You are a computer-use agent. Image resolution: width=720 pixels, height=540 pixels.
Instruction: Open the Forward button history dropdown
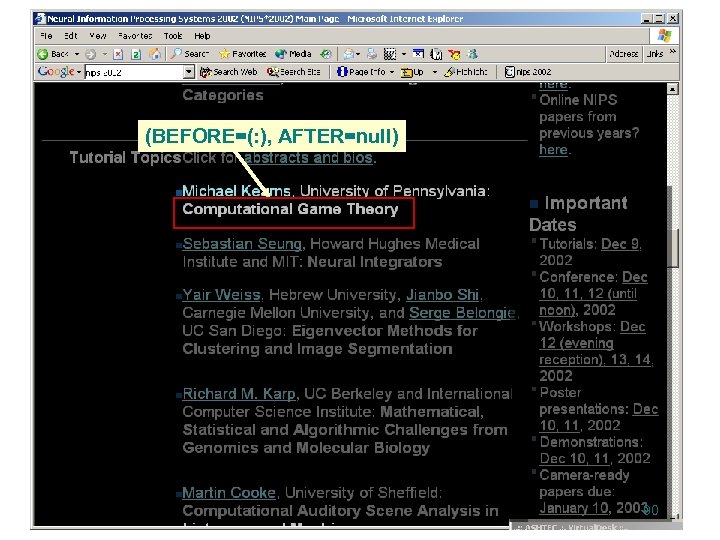tap(104, 54)
